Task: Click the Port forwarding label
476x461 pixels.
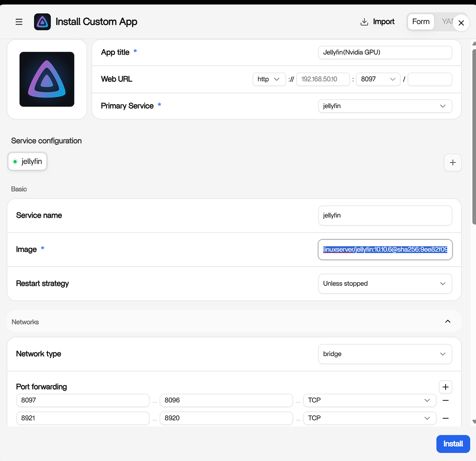Action: point(41,387)
